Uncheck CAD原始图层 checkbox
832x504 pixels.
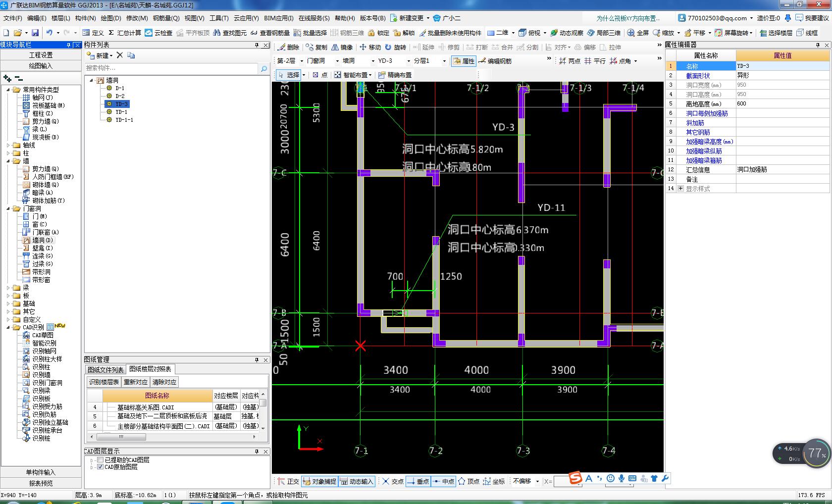[101, 467]
